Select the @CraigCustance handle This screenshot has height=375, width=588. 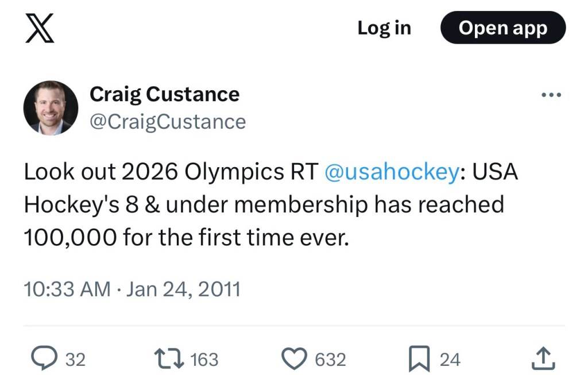168,121
